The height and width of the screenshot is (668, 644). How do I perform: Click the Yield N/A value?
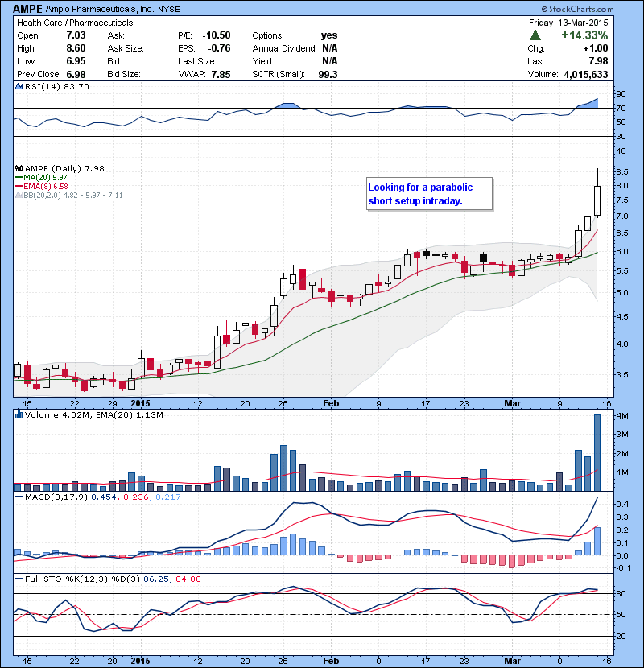pyautogui.click(x=330, y=61)
